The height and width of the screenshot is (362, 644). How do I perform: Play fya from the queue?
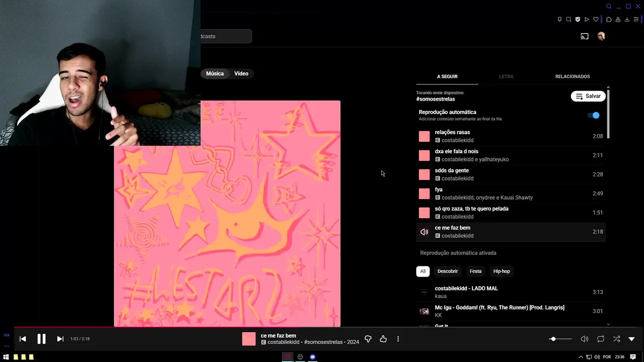[511, 194]
